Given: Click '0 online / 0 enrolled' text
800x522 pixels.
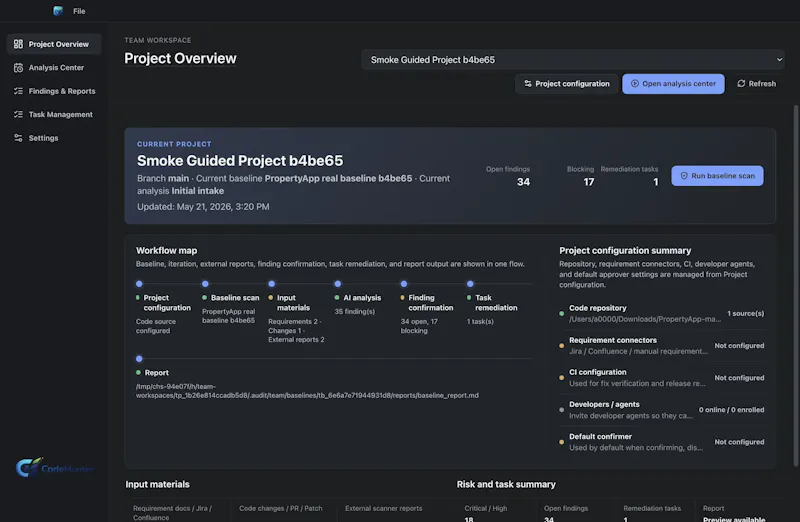Looking at the screenshot, I should tap(731, 410).
